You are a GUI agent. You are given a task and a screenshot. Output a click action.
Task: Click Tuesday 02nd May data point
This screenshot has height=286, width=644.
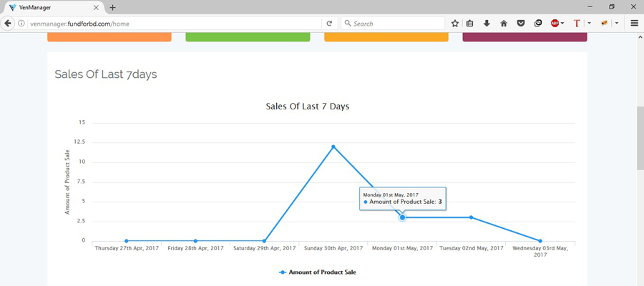point(471,217)
